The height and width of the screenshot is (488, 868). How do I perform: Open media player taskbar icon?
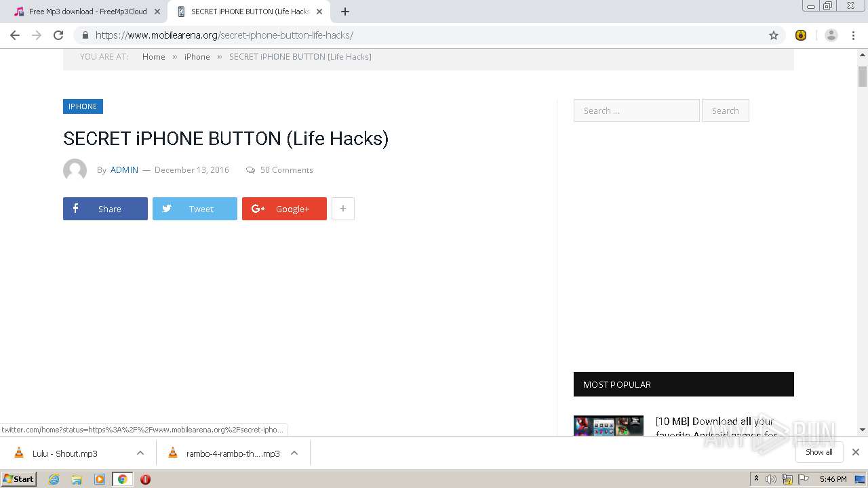coord(100,479)
